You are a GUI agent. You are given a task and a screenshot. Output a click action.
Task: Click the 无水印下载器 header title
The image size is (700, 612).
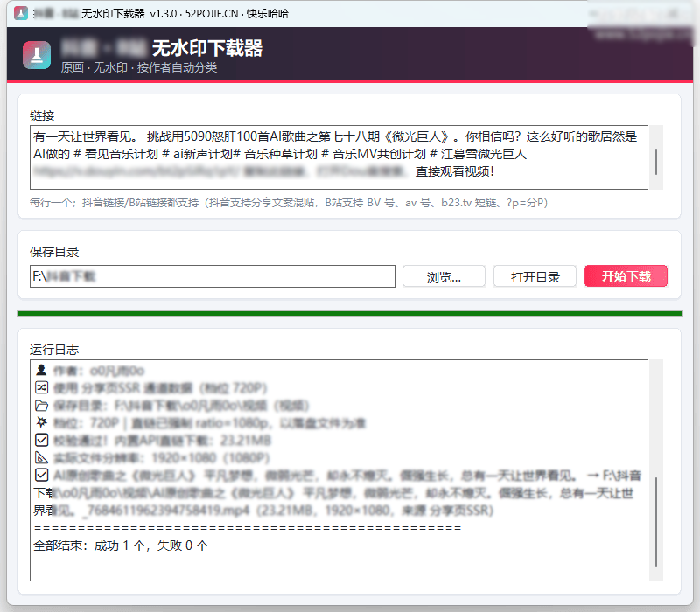tap(207, 48)
